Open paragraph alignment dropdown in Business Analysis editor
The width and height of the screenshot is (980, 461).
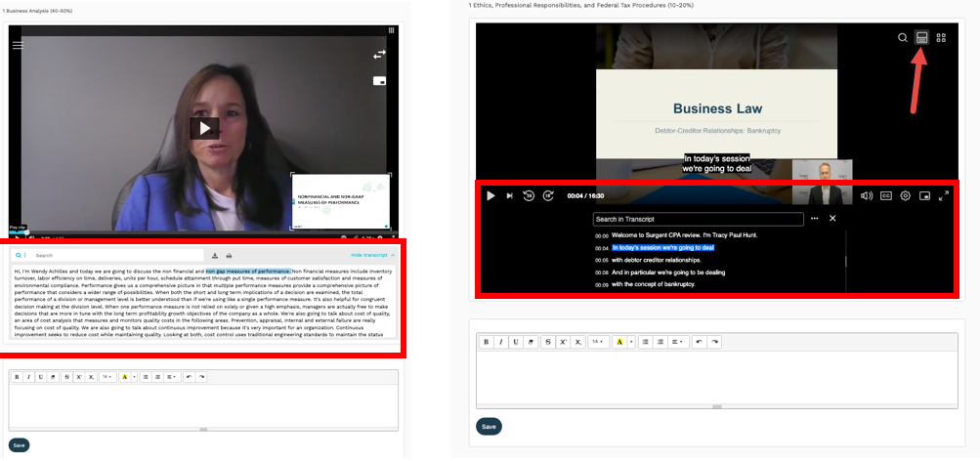172,377
